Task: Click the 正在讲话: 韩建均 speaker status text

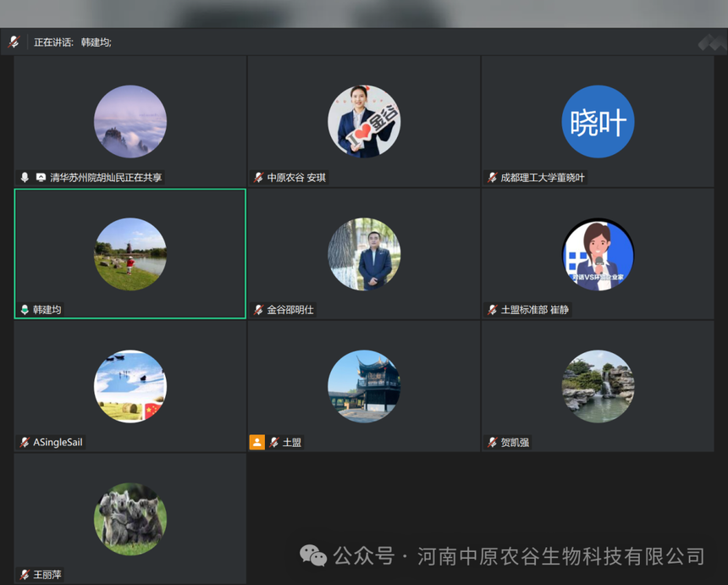Action: [x=73, y=42]
